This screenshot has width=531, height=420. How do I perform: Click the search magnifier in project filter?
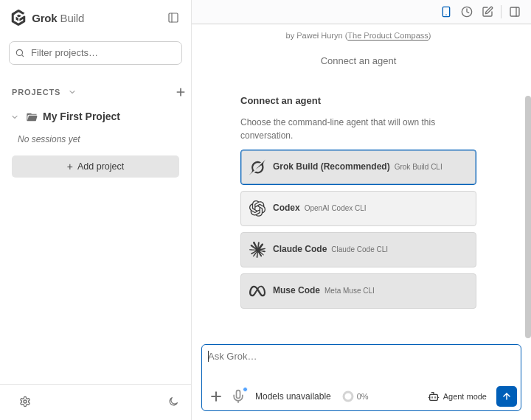click(x=20, y=53)
